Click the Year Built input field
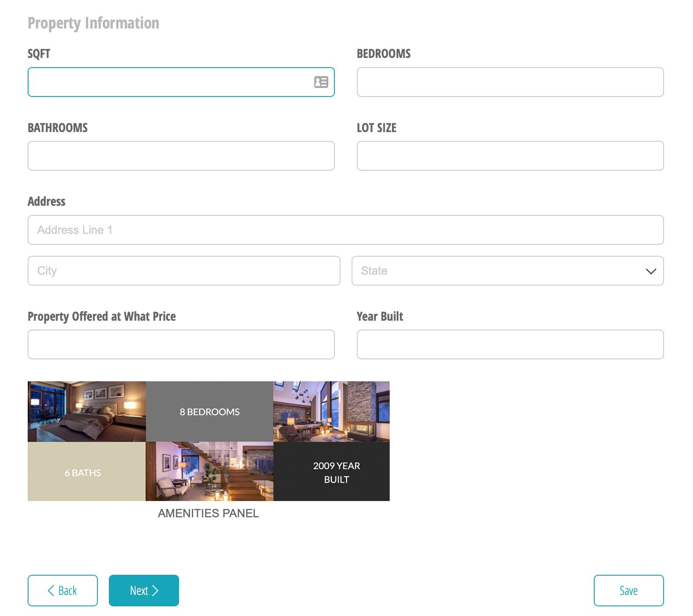The width and height of the screenshot is (693, 616). pos(510,344)
